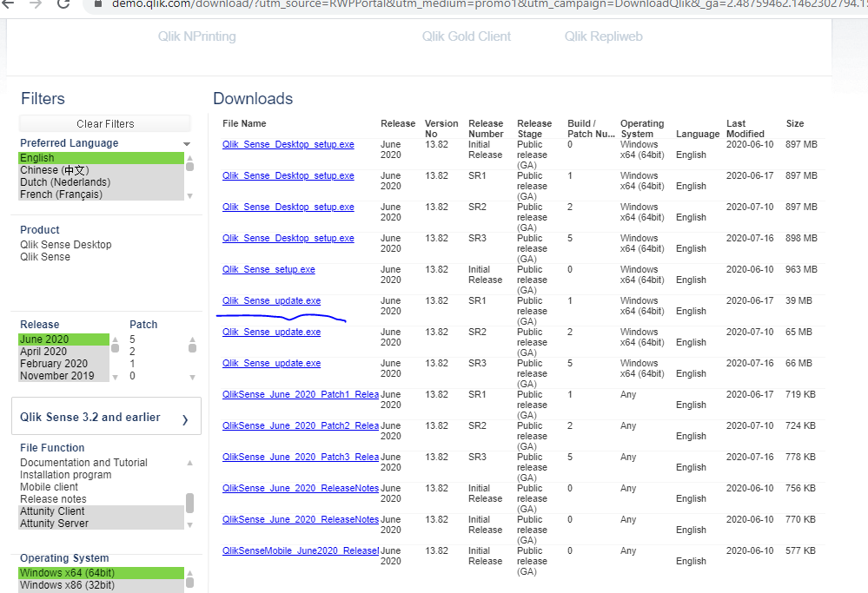Open QlikSenseMobile_June2020 release notes
The width and height of the screenshot is (868, 593).
tap(301, 551)
